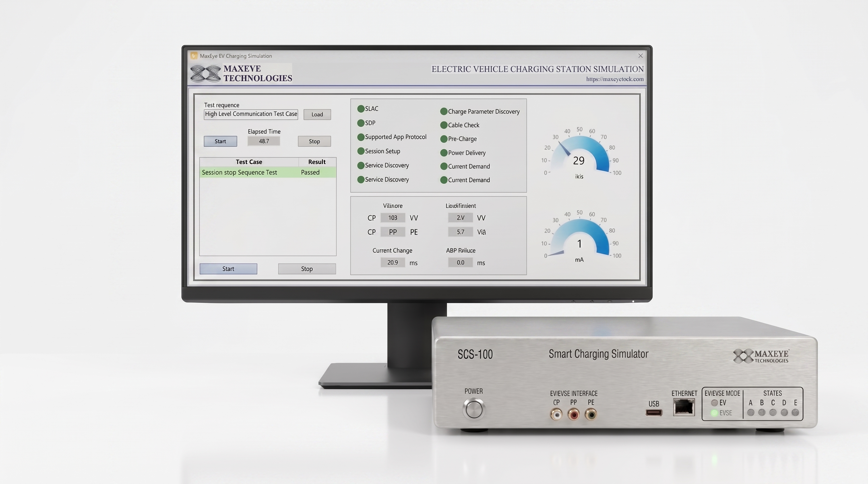Click the Current Change field showing 20.9

(393, 262)
